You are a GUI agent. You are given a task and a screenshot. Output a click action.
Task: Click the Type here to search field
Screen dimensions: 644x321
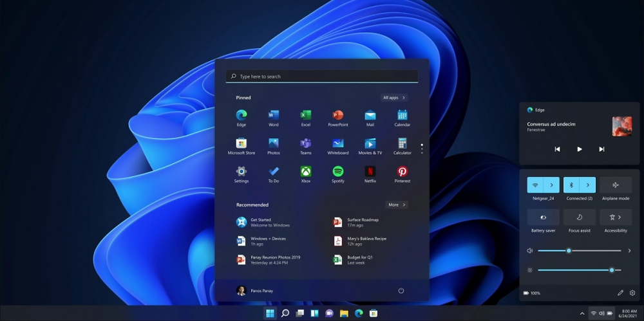322,77
